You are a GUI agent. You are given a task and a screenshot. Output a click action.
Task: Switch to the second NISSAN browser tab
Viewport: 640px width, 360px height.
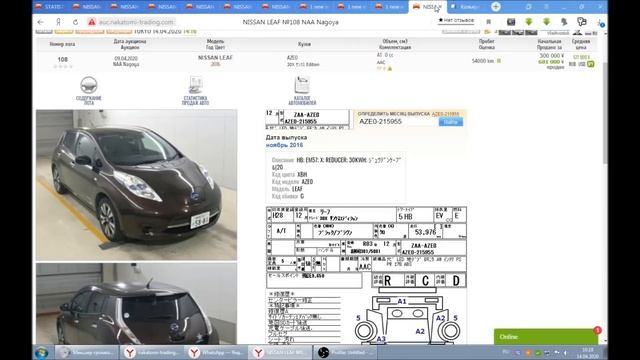124,7
